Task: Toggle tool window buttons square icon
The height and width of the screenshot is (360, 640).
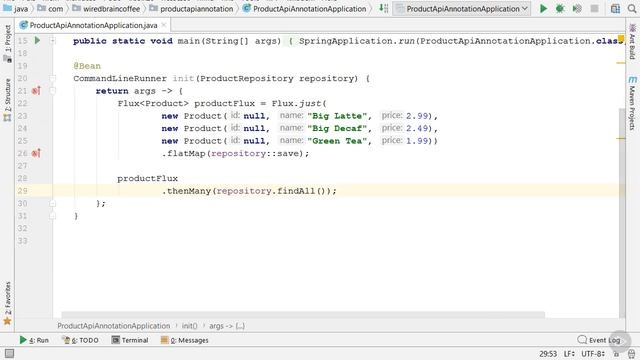Action: [9, 353]
